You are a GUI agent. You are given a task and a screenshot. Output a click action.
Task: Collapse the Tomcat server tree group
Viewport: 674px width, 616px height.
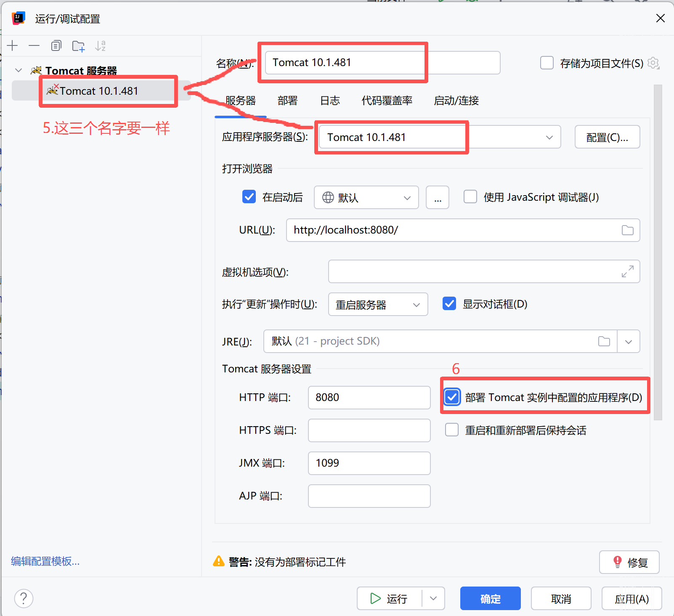click(19, 70)
